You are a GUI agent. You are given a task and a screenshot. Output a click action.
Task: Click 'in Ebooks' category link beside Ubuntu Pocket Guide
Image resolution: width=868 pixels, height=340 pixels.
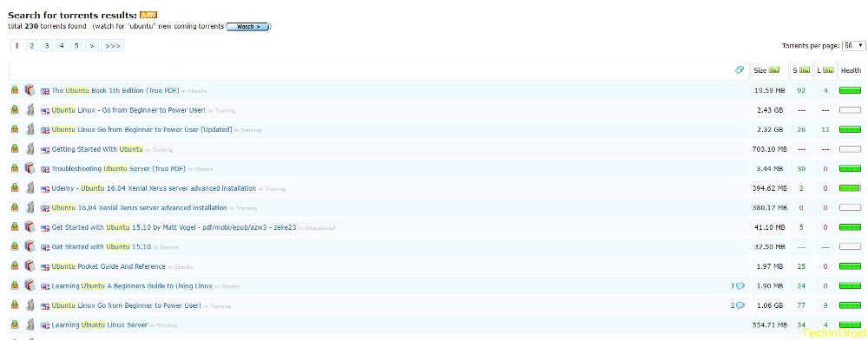(x=180, y=267)
